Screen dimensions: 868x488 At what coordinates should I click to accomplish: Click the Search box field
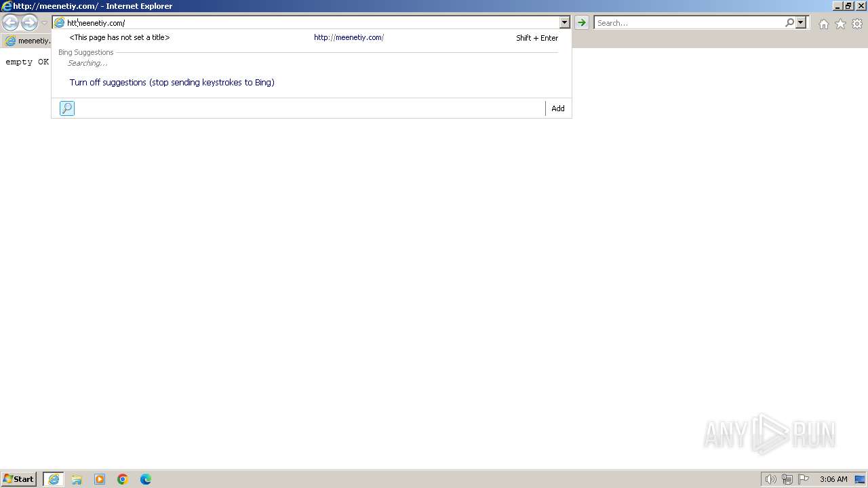tap(689, 23)
